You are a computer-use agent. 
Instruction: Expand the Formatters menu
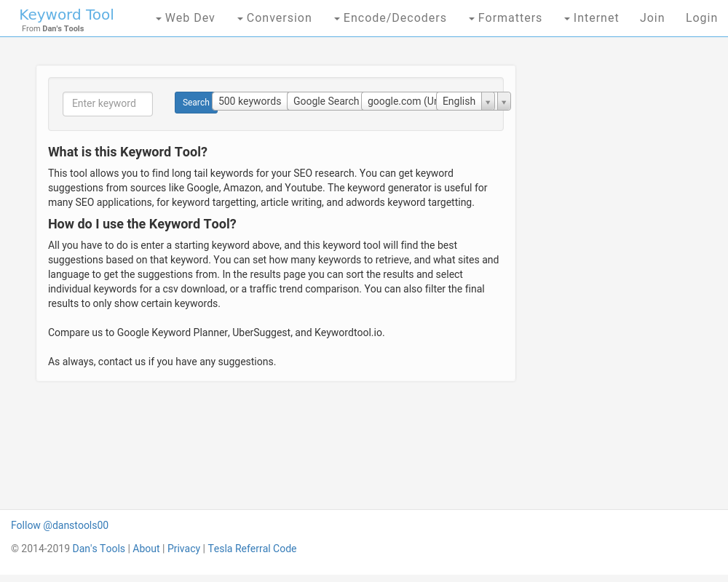(x=505, y=18)
